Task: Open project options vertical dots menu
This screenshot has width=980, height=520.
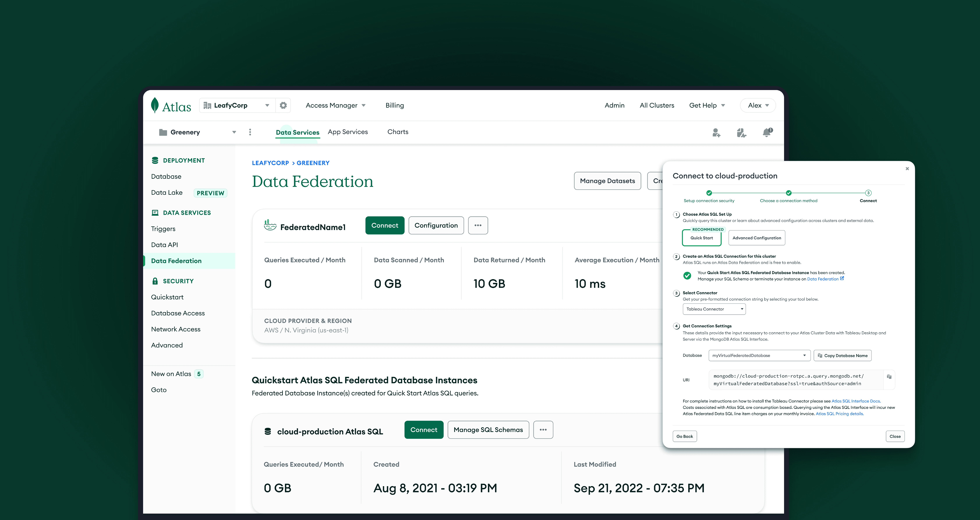Action: click(x=250, y=132)
